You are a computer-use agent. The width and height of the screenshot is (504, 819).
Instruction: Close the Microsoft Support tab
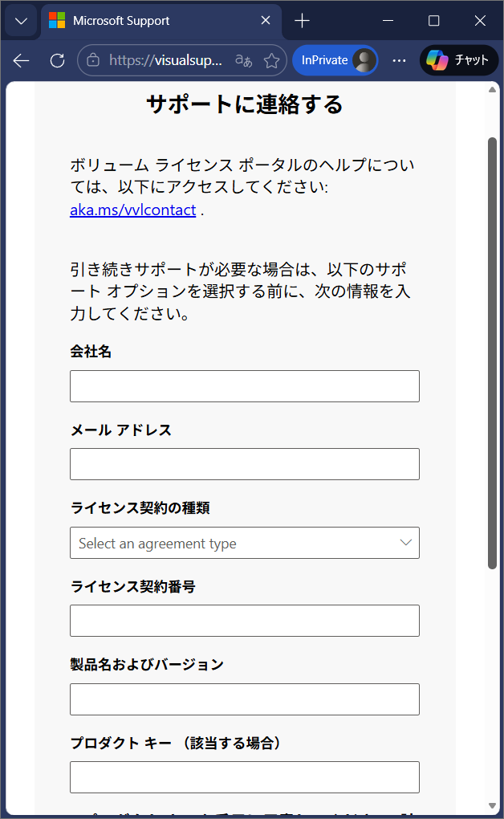pos(266,20)
